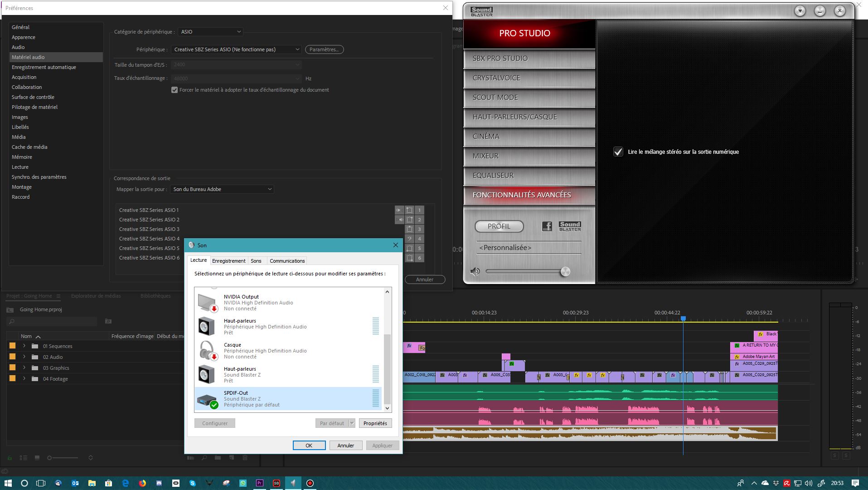This screenshot has height=490, width=868.
Task: Click the bass clef LFE icon for ASIO 4
Action: click(x=409, y=239)
